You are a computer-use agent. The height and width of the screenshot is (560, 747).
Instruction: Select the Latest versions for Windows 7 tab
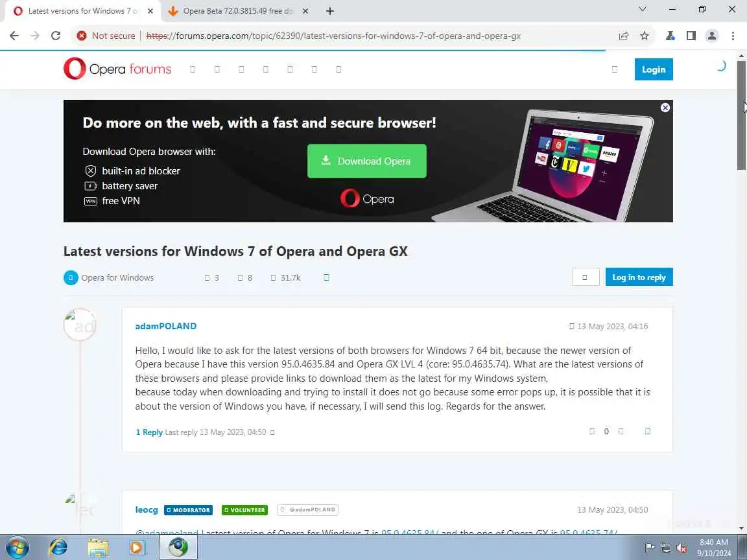(x=82, y=11)
